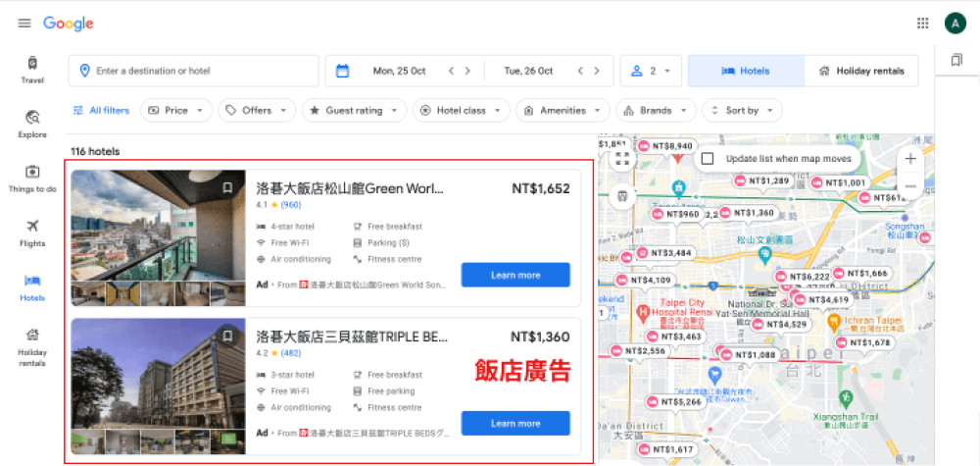Open the account avatar menu
The image size is (980, 466).
coord(955,24)
